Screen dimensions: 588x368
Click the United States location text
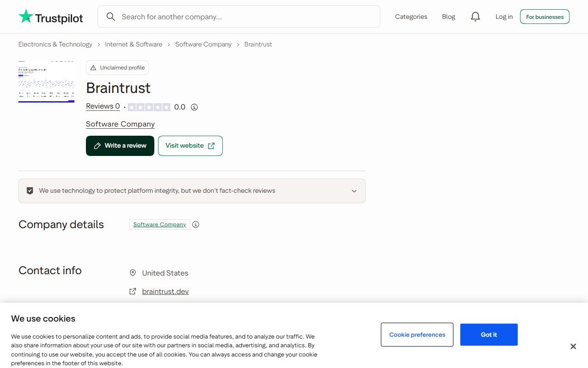tap(165, 273)
